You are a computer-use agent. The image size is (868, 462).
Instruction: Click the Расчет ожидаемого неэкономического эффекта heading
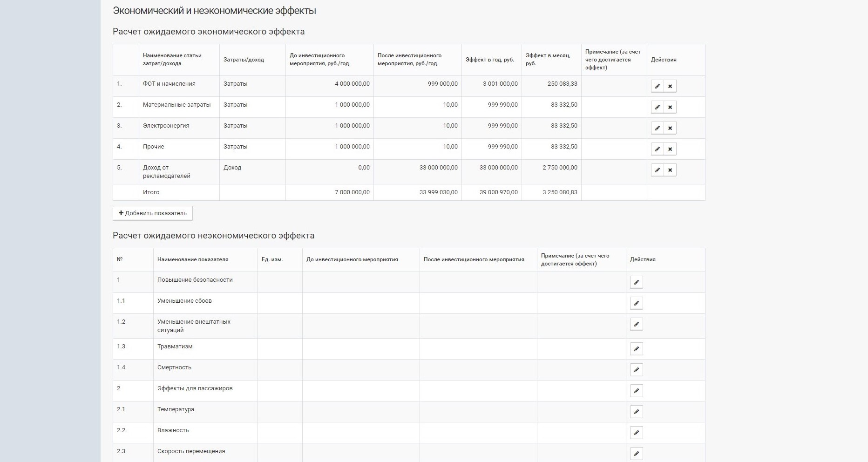(x=214, y=236)
